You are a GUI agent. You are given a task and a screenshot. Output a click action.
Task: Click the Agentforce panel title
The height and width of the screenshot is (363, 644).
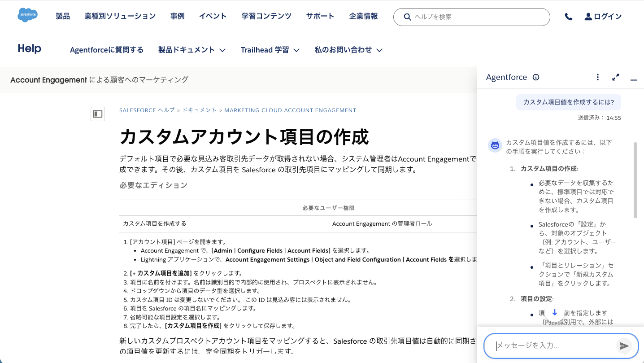tap(506, 77)
